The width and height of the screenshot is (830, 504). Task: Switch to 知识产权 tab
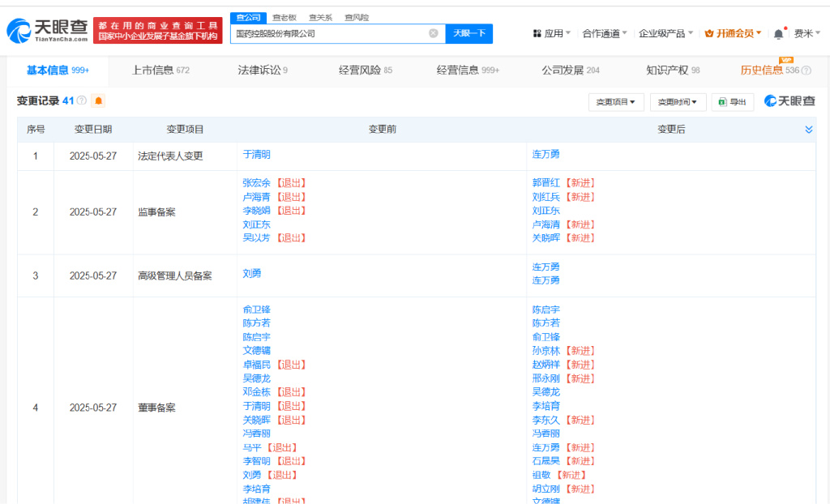click(673, 70)
